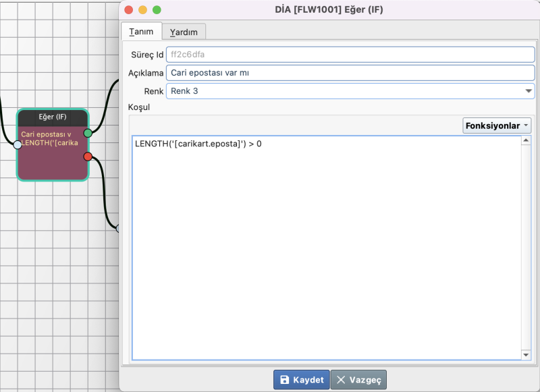Click the scroll-down arrow in condition editor
Image resolution: width=540 pixels, height=392 pixels.
(526, 355)
